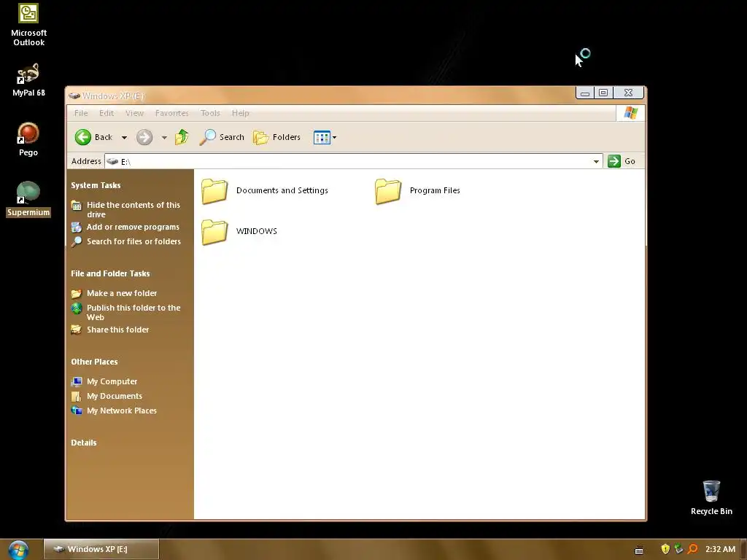Collapse the Other Places section header
The height and width of the screenshot is (560, 747).
pyautogui.click(x=94, y=362)
